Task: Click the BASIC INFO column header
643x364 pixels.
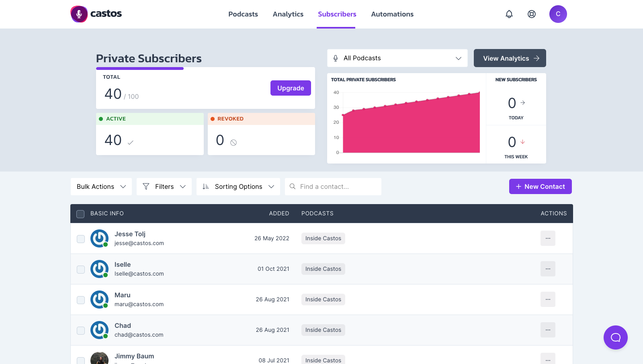Action: (x=107, y=213)
